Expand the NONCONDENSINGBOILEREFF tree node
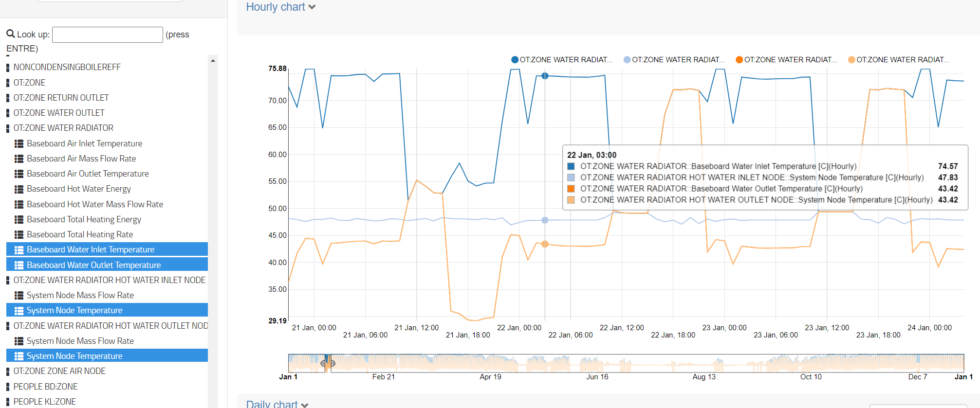 (8, 67)
